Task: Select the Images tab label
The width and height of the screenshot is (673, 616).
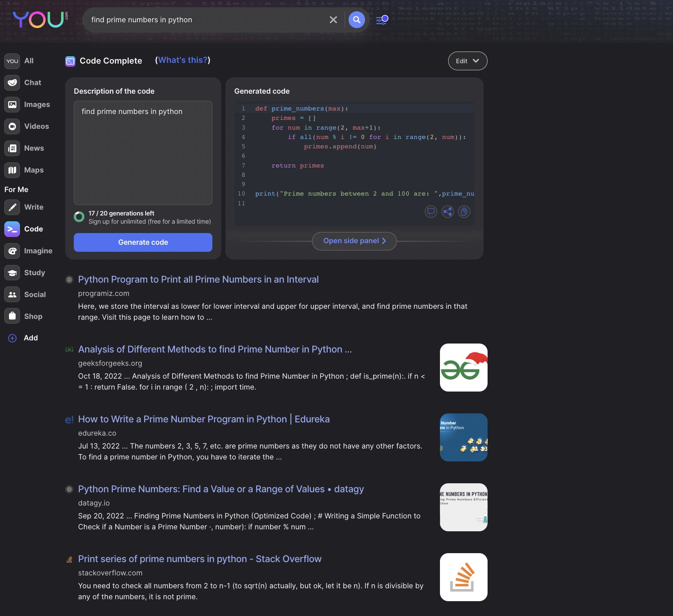Action: click(37, 105)
